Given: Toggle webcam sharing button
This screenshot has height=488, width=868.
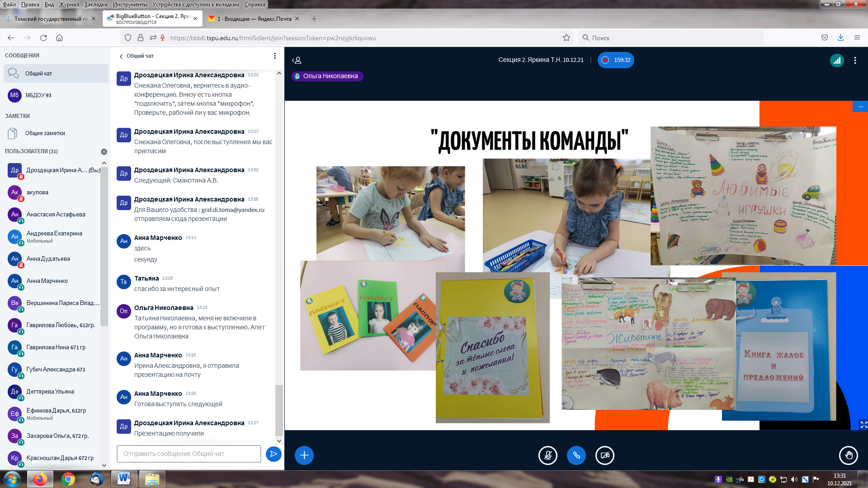Looking at the screenshot, I should tap(605, 455).
